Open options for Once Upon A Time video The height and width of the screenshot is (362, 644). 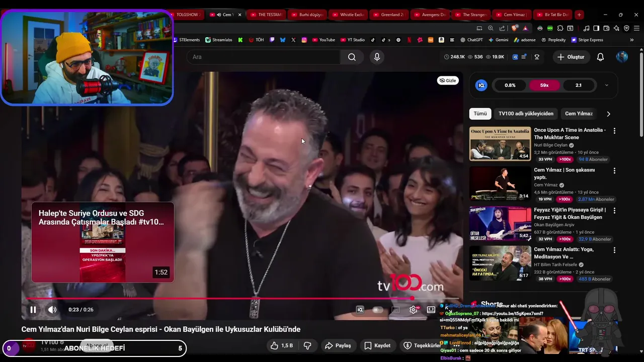click(614, 131)
